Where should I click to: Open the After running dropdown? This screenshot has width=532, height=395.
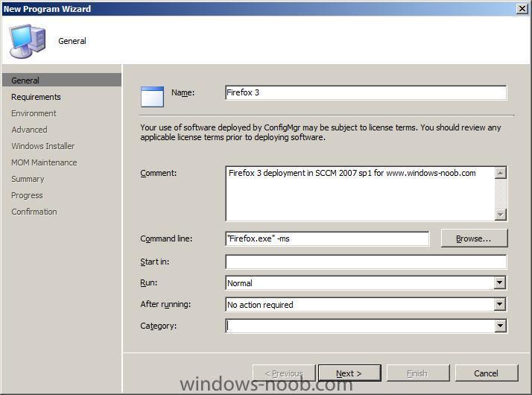point(499,304)
